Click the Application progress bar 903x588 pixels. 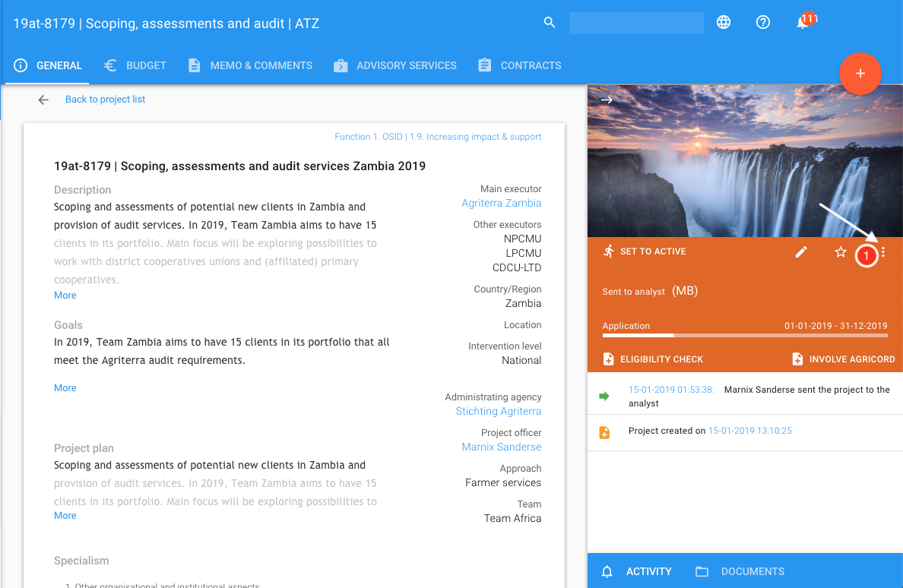pos(745,335)
